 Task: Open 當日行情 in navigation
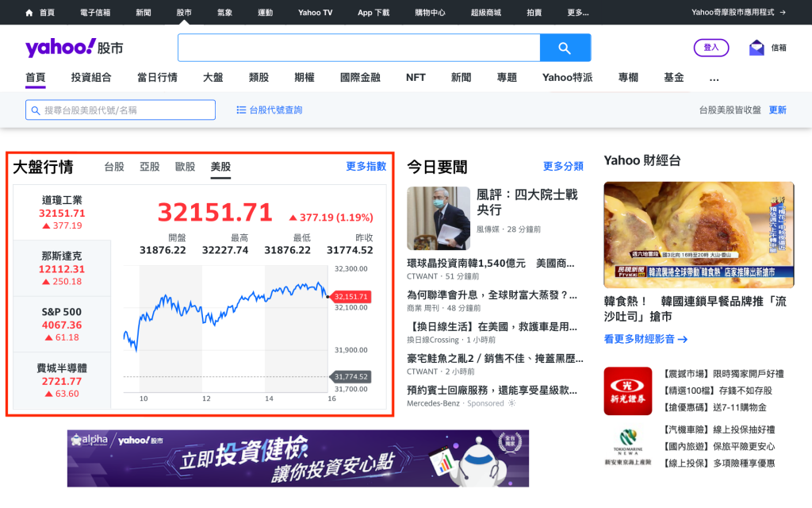coord(157,77)
